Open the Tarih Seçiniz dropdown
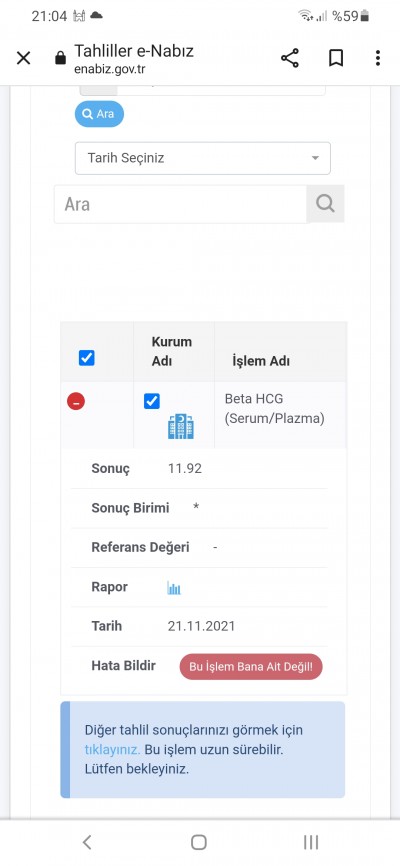This screenshot has height=866, width=400. point(203,158)
